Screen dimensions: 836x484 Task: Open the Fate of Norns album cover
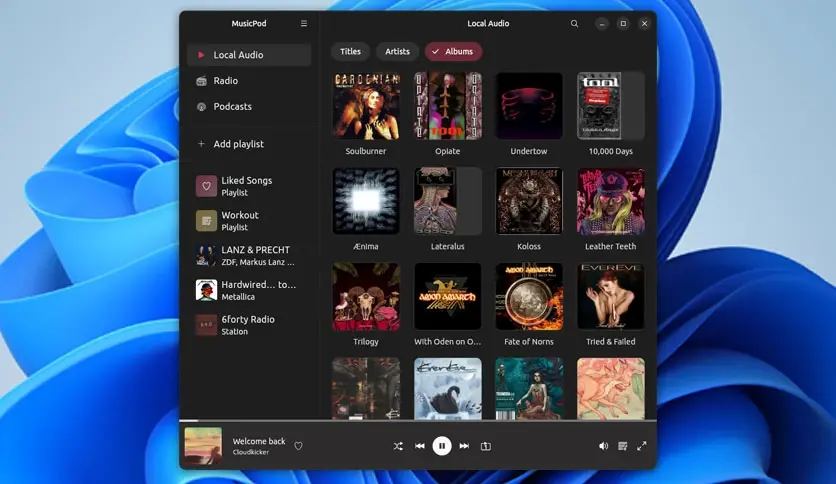[529, 296]
